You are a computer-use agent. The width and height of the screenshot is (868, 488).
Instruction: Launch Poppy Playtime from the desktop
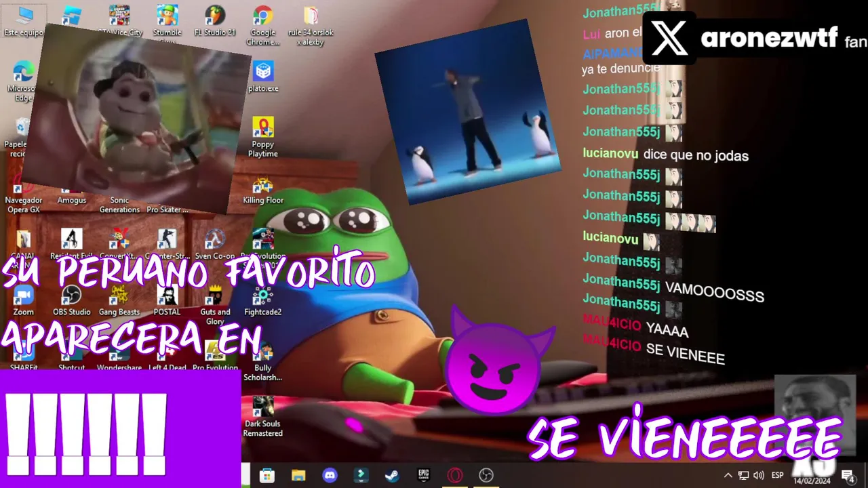263,137
